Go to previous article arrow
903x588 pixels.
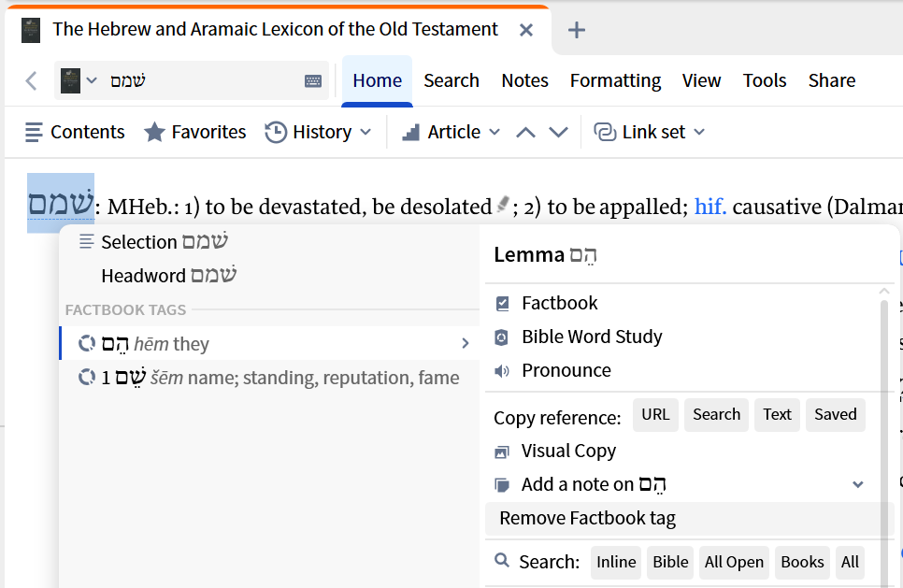525,132
